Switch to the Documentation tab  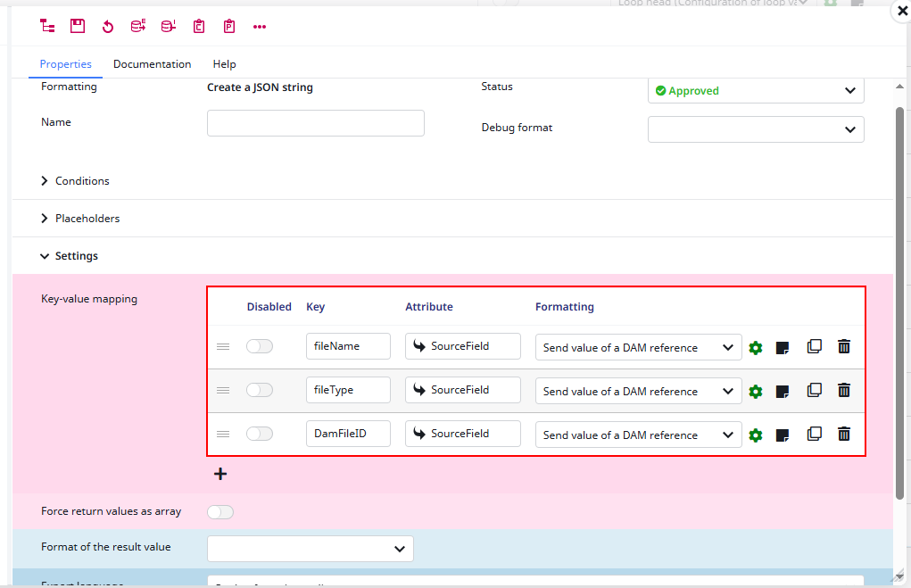(x=152, y=63)
